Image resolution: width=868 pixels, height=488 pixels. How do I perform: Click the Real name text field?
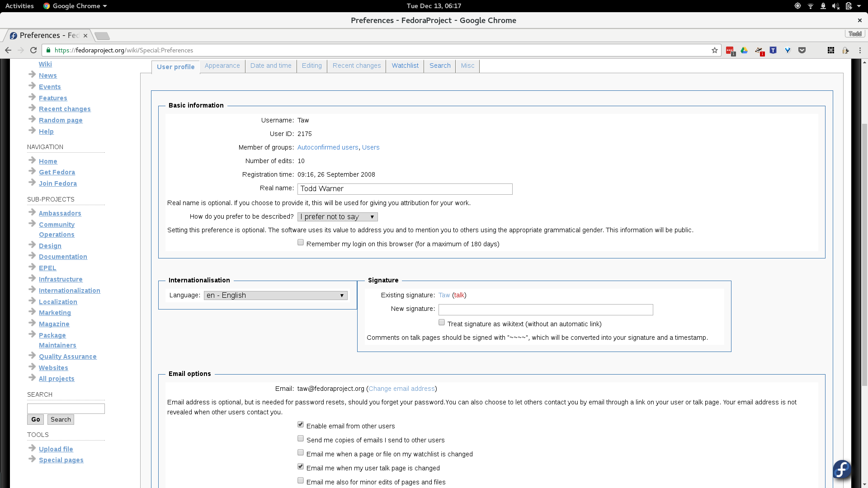405,189
